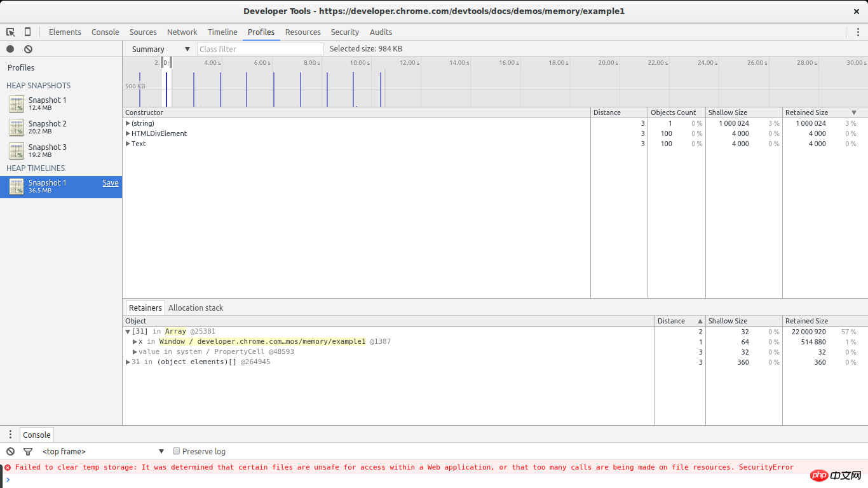Switch to the Elements tab
868x488 pixels.
coord(65,32)
